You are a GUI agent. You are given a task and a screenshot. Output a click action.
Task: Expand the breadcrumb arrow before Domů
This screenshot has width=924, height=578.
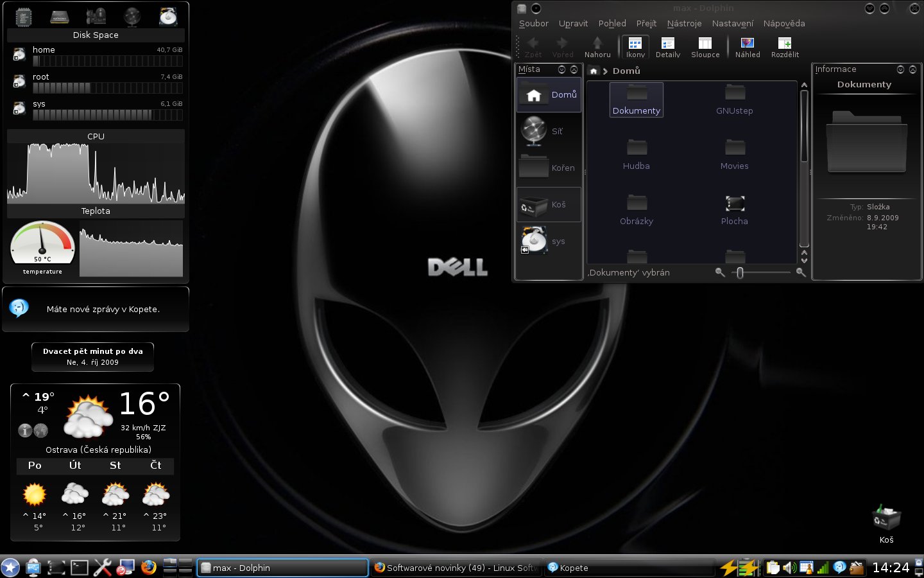point(605,71)
